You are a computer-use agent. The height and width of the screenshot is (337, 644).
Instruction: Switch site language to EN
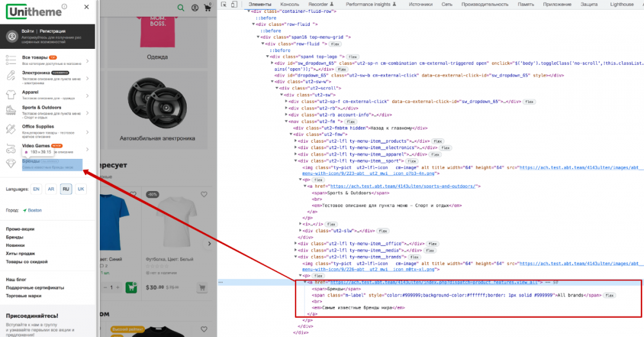coord(36,189)
